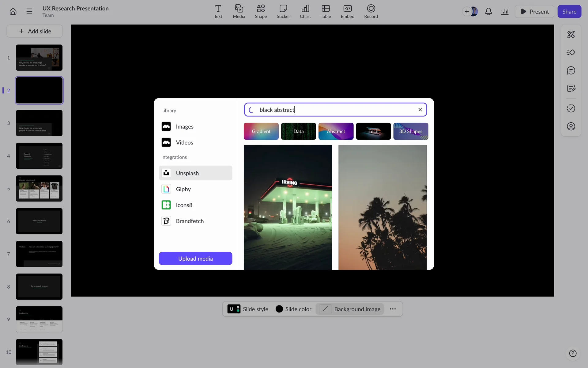Open the Chart insert tool

click(305, 11)
